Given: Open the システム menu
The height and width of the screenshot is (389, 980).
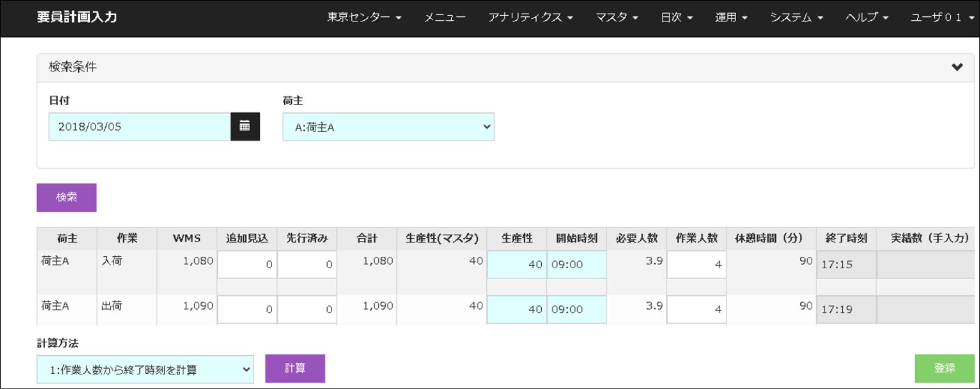Looking at the screenshot, I should tap(795, 17).
